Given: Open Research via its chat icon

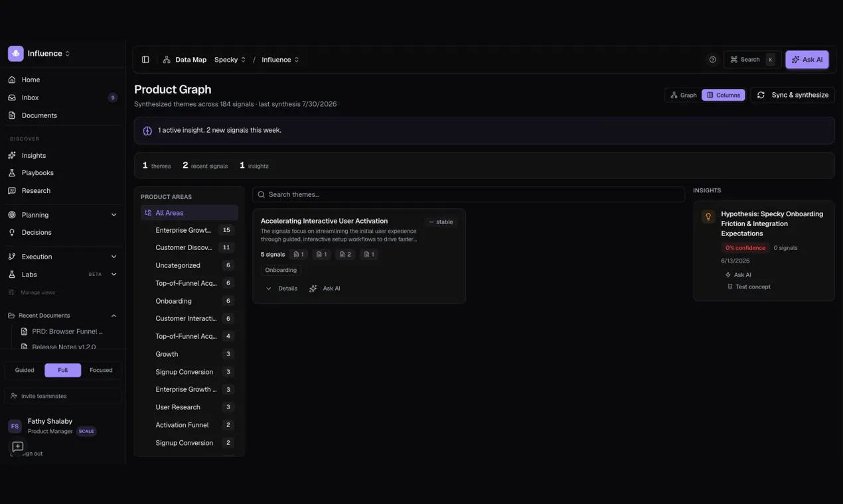Looking at the screenshot, I should point(12,190).
